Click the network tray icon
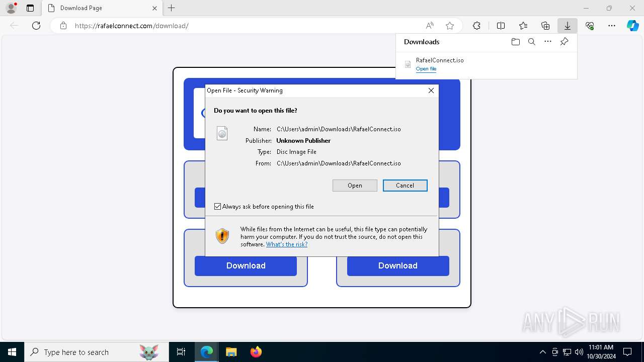644x362 pixels. point(567,352)
